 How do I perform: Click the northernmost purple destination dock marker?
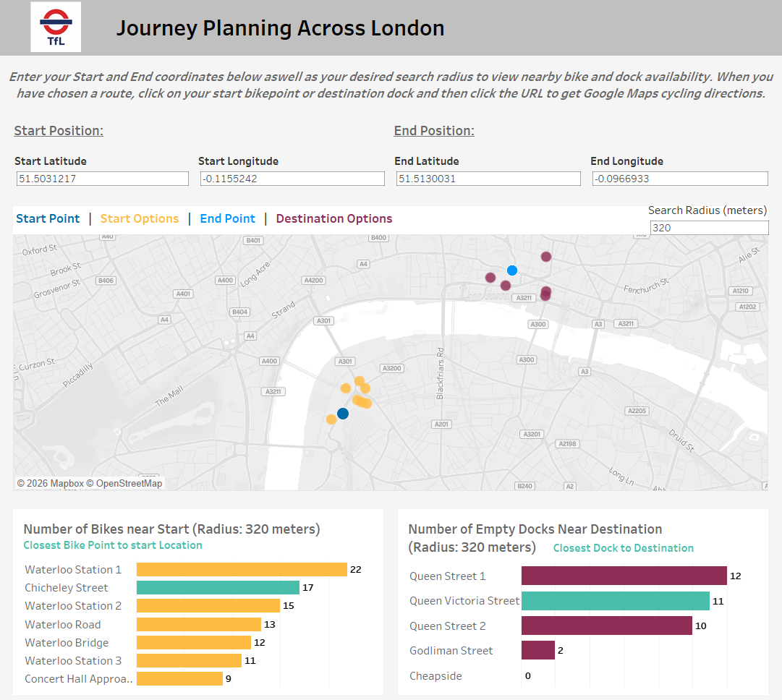click(x=546, y=256)
